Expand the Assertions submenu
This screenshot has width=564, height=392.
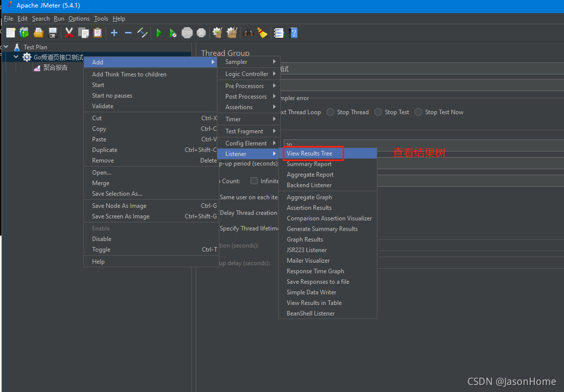pos(249,107)
